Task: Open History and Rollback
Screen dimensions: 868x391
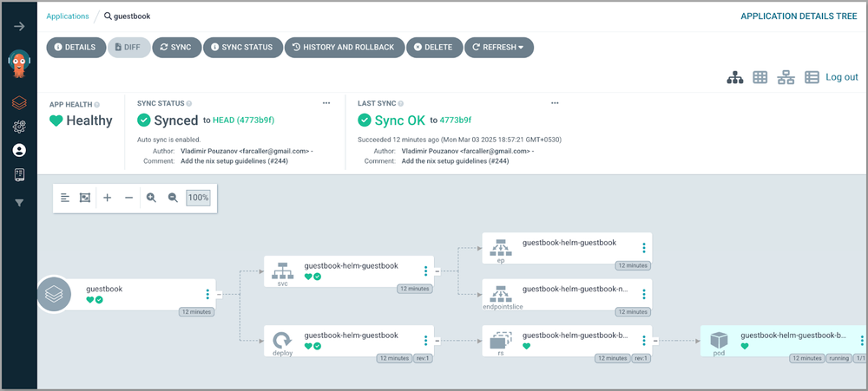Action: tap(345, 48)
